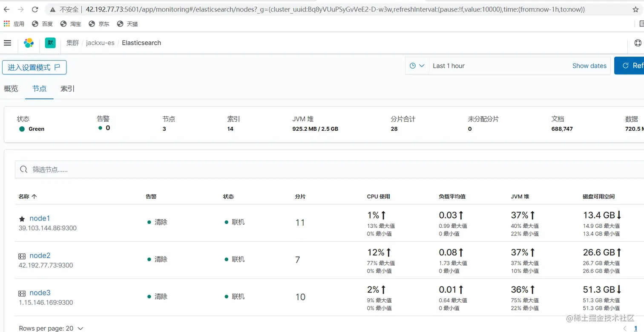This screenshot has height=332, width=644.
Task: Click node2 清除 alert status
Action: click(157, 259)
